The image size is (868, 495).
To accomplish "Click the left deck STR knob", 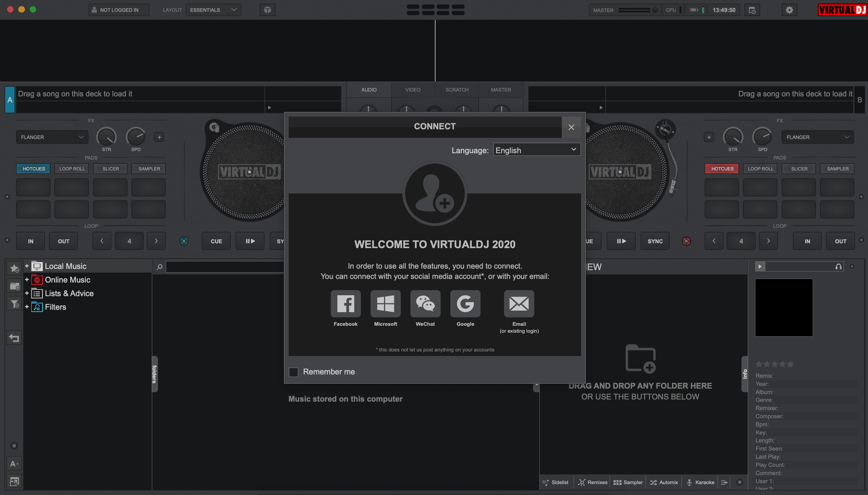I will click(106, 137).
